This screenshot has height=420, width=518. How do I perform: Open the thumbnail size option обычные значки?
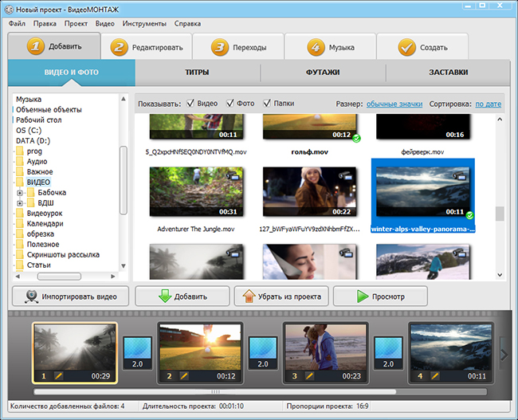click(394, 104)
